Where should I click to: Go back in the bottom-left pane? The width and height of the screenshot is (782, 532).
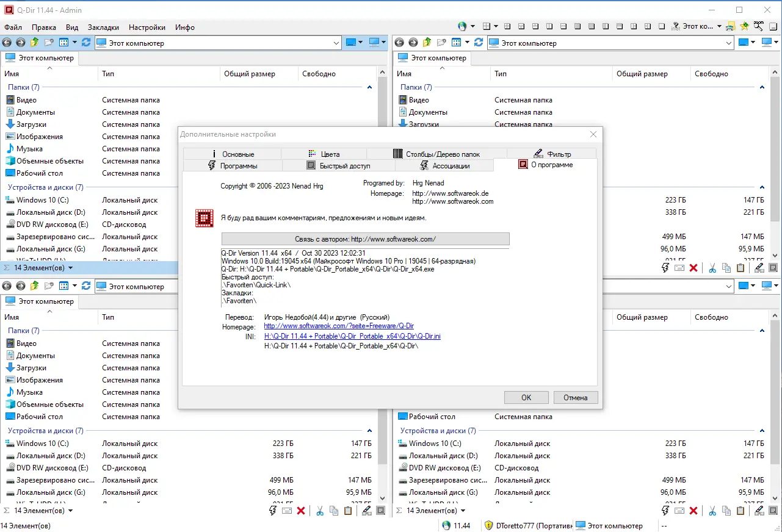click(x=7, y=286)
